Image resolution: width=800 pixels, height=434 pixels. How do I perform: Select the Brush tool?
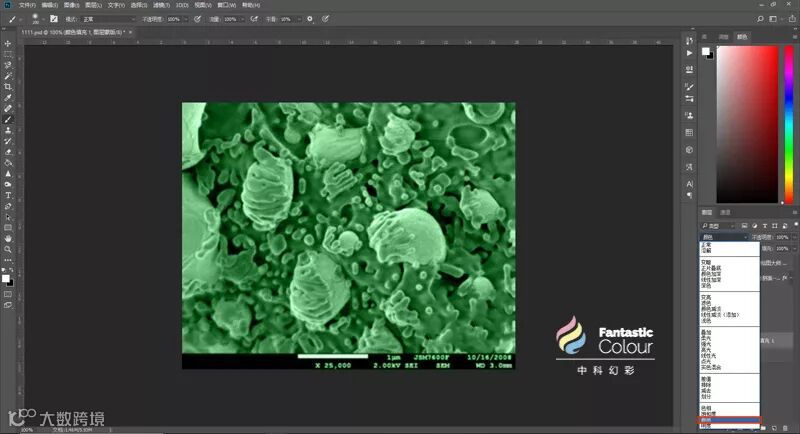click(x=8, y=119)
